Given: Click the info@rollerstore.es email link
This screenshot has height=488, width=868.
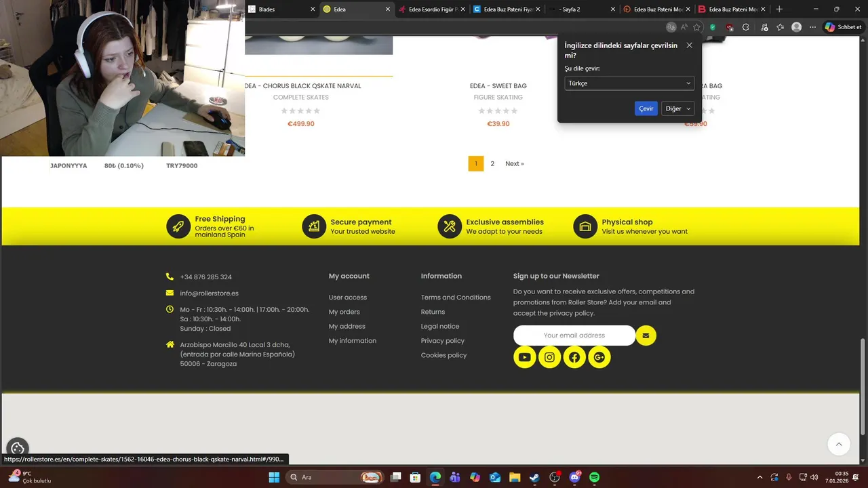Looking at the screenshot, I should coord(210,293).
